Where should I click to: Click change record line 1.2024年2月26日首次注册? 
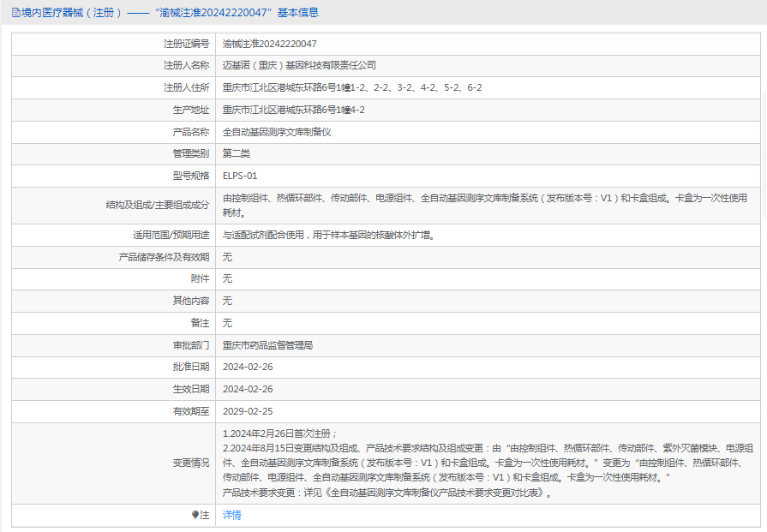pos(279,433)
